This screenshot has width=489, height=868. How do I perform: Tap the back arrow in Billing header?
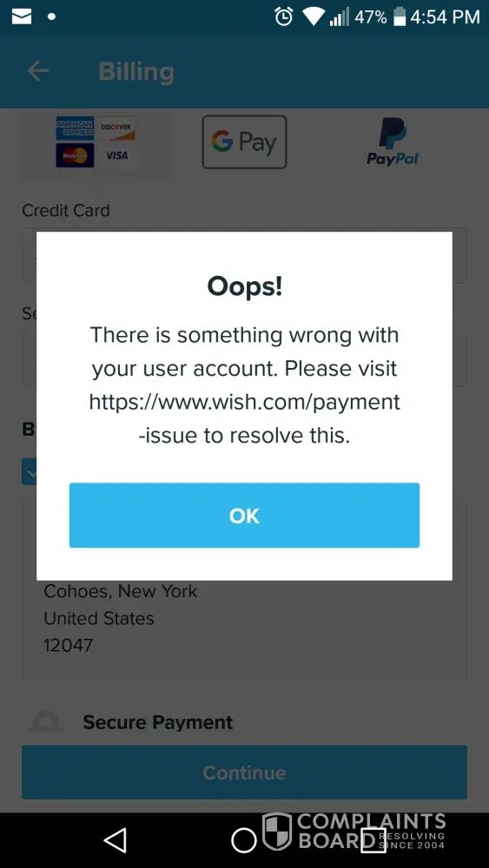click(x=38, y=71)
